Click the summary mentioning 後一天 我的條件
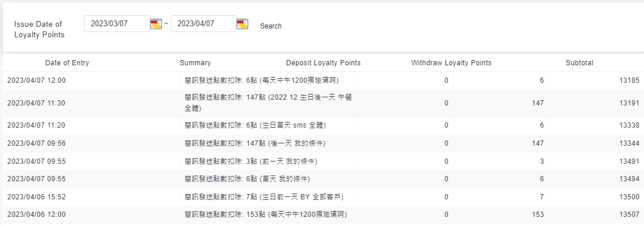The width and height of the screenshot is (644, 225). tap(255, 143)
